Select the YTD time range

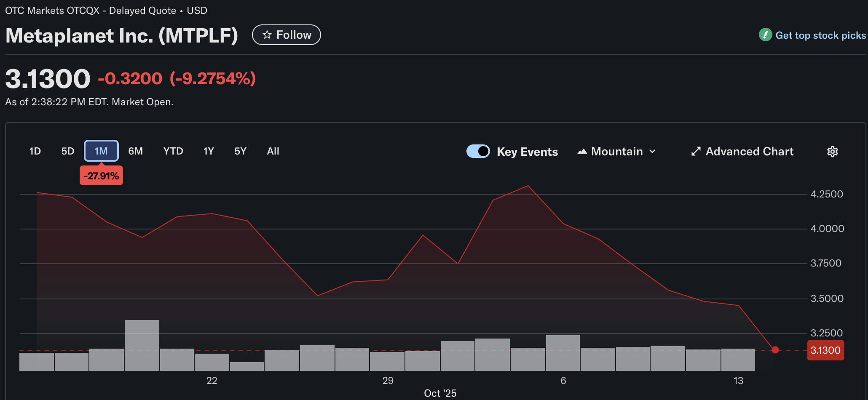(x=173, y=151)
